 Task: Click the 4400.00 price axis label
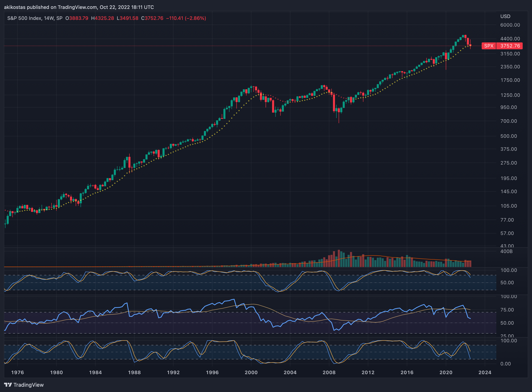tap(510, 39)
